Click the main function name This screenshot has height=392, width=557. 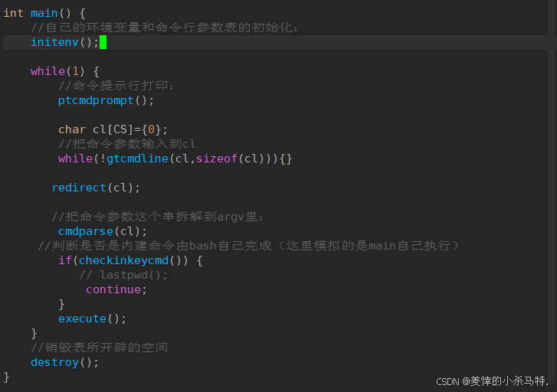tap(44, 13)
